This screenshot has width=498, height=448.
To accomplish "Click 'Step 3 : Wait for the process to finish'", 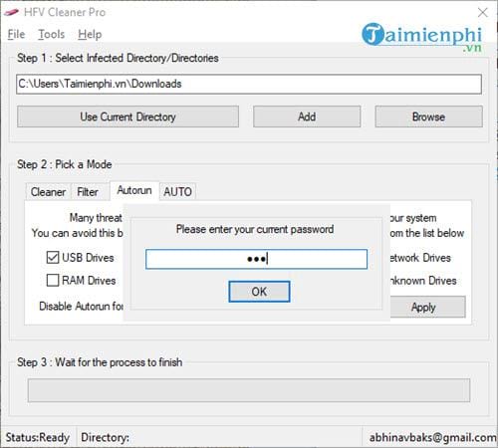I will pos(100,362).
